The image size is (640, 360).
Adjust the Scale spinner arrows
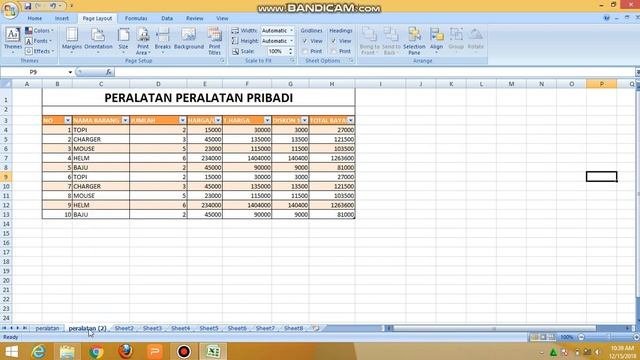(x=291, y=51)
